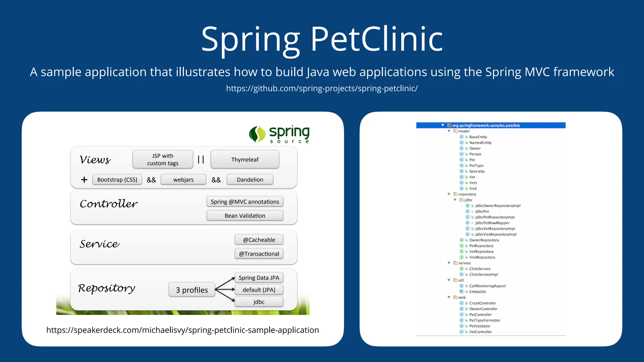
Task: Select the Vet class in the tree
Action: [472, 177]
